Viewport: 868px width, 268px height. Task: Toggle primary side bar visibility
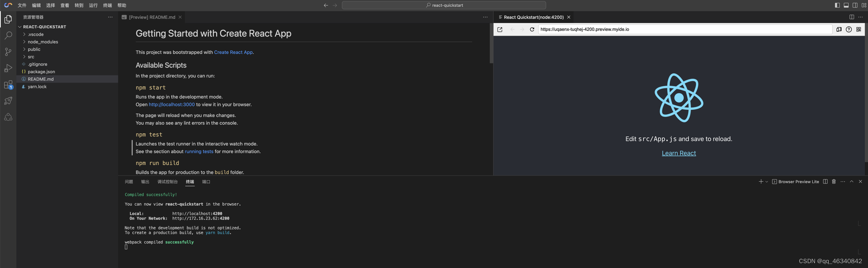pos(837,5)
